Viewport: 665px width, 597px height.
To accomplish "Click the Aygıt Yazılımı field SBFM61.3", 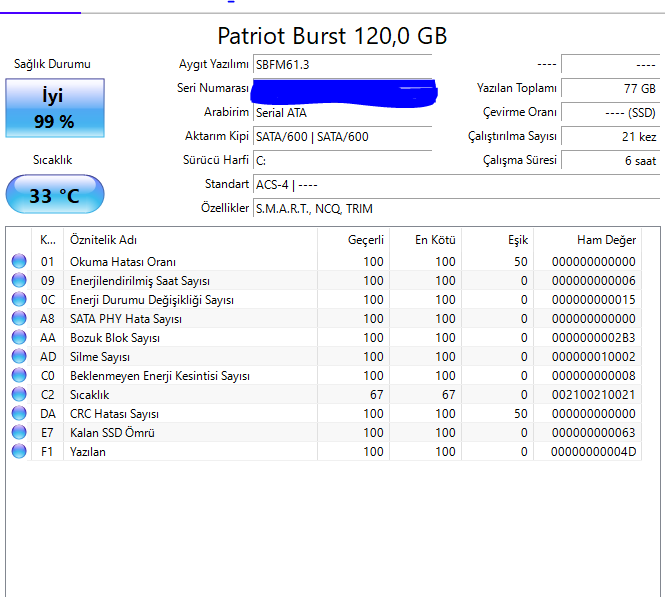I will (342, 64).
